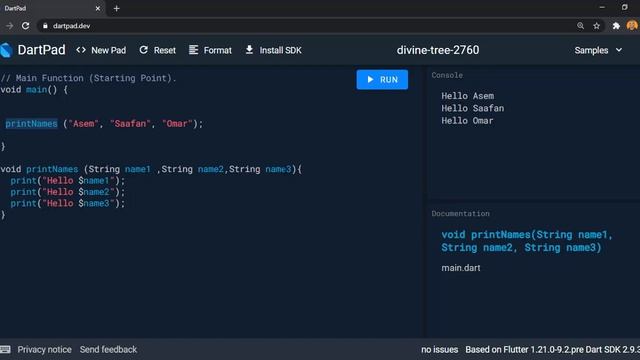Click the play triangle in RUN button
This screenshot has height=360, width=640.
click(x=370, y=79)
